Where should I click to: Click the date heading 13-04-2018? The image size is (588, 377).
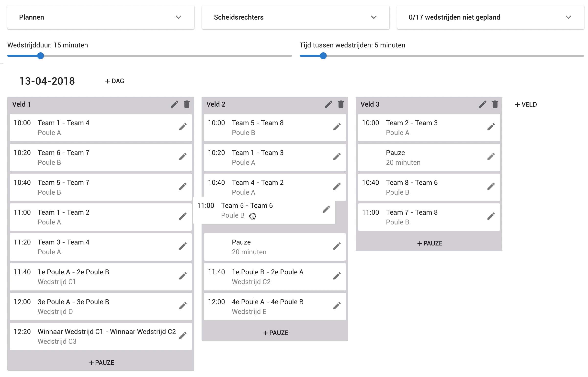(x=47, y=81)
